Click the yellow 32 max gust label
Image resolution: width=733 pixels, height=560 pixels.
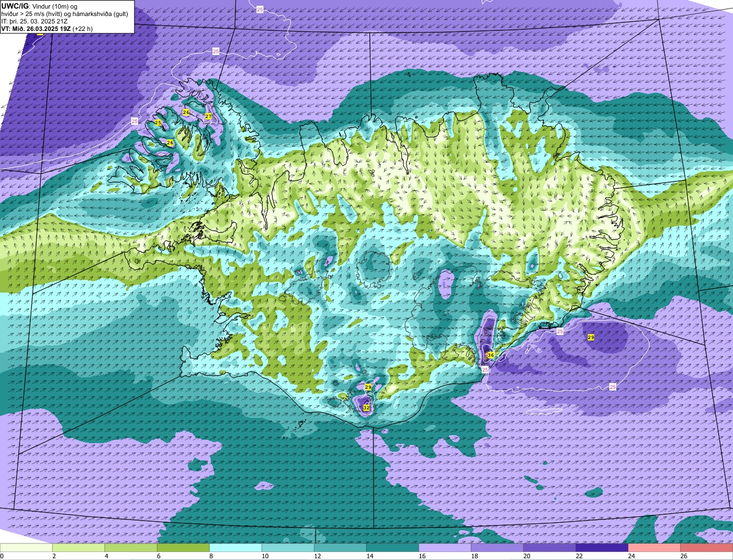(x=366, y=408)
